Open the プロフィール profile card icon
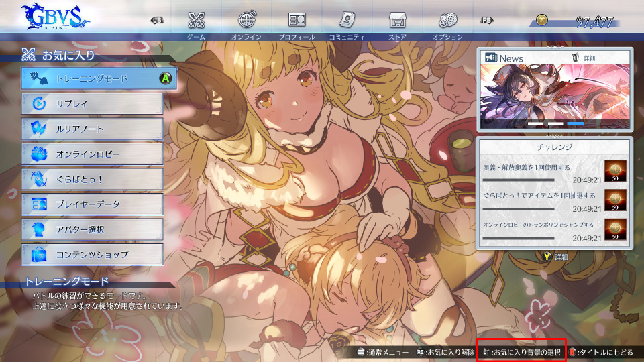Viewport: 644px width, 362px height. (297, 20)
